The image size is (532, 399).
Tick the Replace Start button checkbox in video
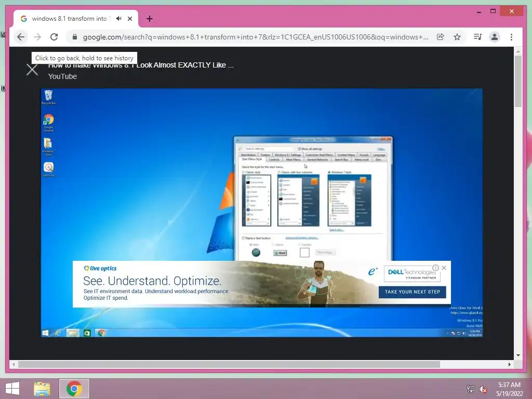[244, 238]
